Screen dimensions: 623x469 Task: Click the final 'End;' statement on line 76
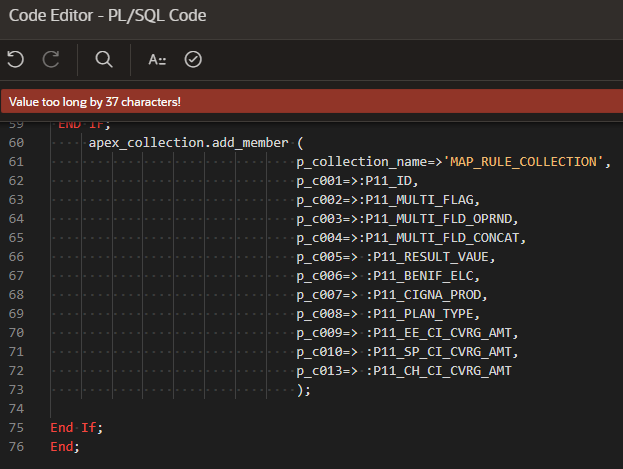[65, 447]
